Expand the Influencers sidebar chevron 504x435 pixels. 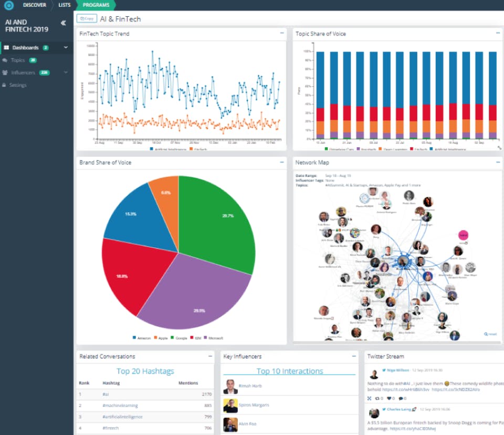tap(66, 72)
